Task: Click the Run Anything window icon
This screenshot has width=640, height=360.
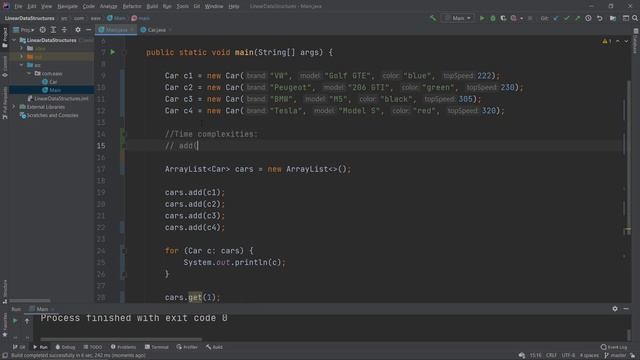Action: point(626,18)
